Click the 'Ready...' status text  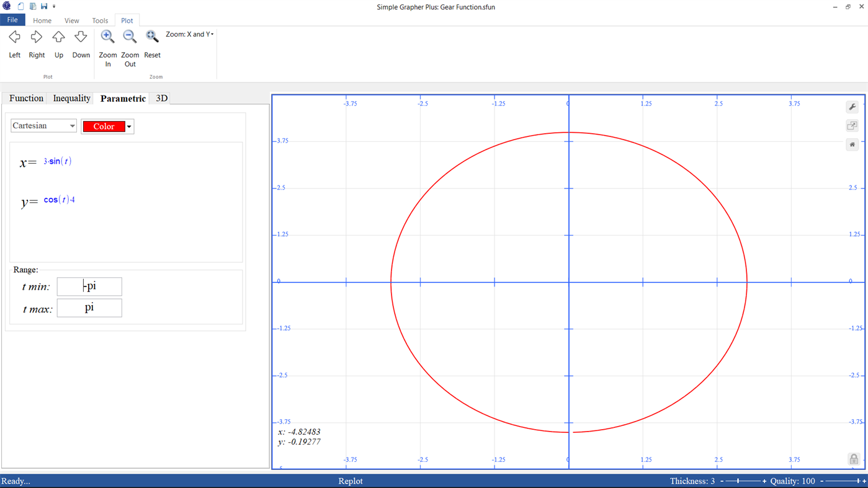16,481
